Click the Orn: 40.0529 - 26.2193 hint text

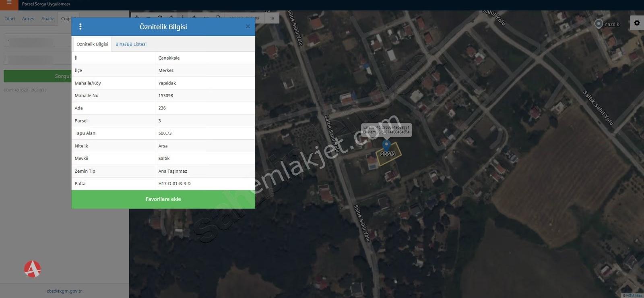[x=25, y=90]
